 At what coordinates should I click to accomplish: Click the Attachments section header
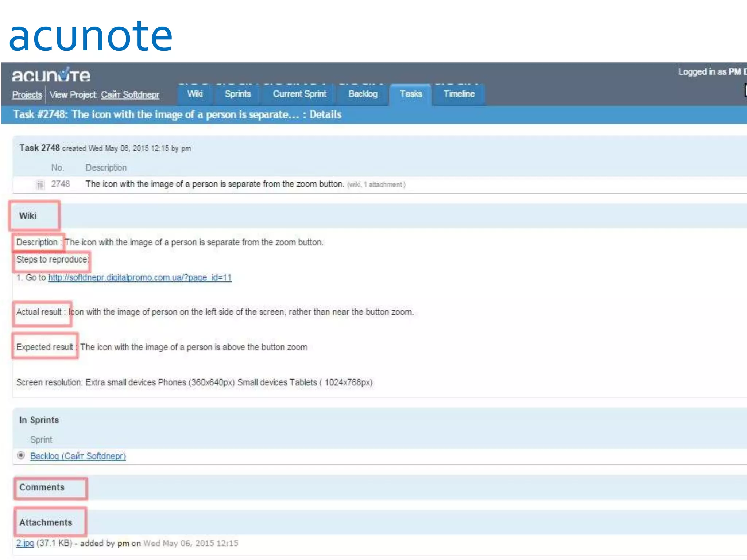pos(46,522)
